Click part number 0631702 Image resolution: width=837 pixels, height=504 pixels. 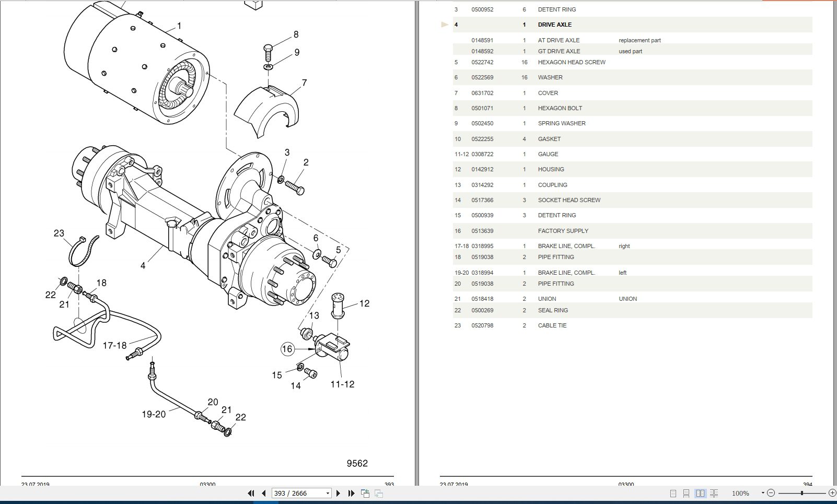[x=482, y=93]
